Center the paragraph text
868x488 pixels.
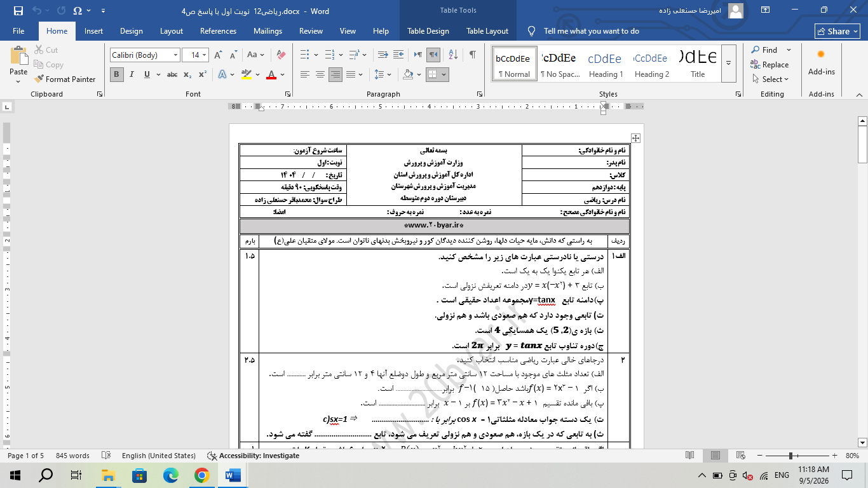(x=320, y=74)
